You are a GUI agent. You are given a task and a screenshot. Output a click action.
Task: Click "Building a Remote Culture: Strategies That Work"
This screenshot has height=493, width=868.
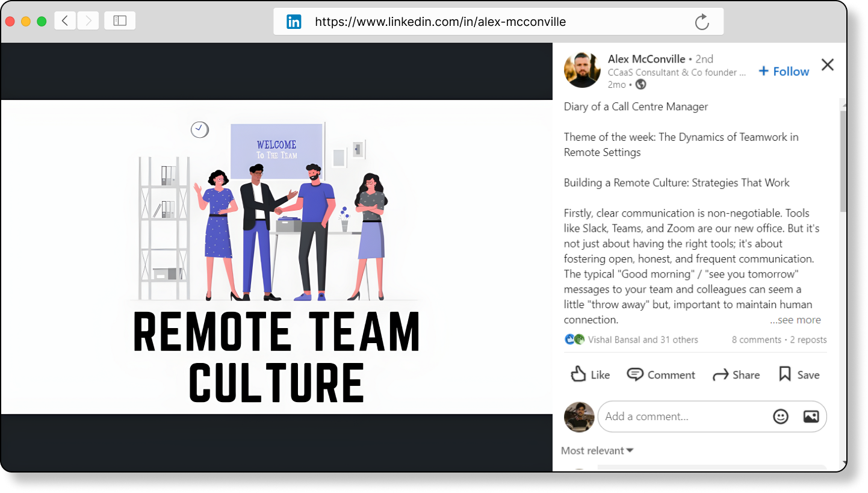(x=677, y=182)
